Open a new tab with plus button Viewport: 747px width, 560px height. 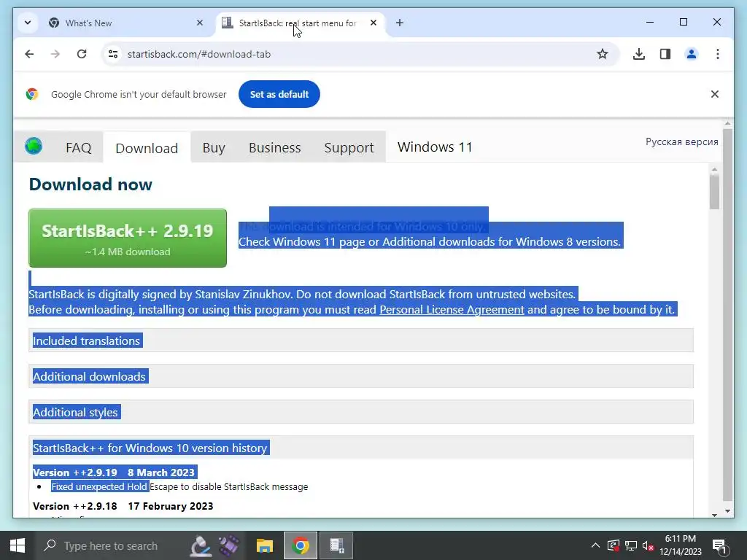pos(400,23)
